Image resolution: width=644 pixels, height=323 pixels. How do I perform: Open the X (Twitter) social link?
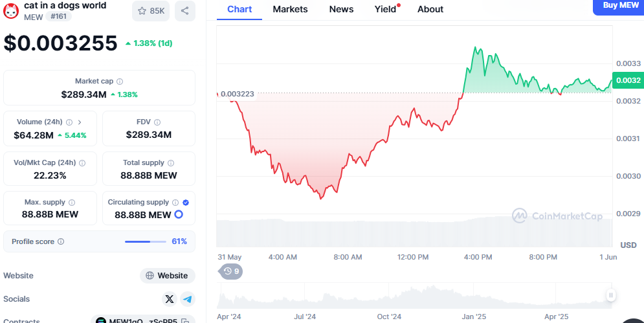(170, 299)
